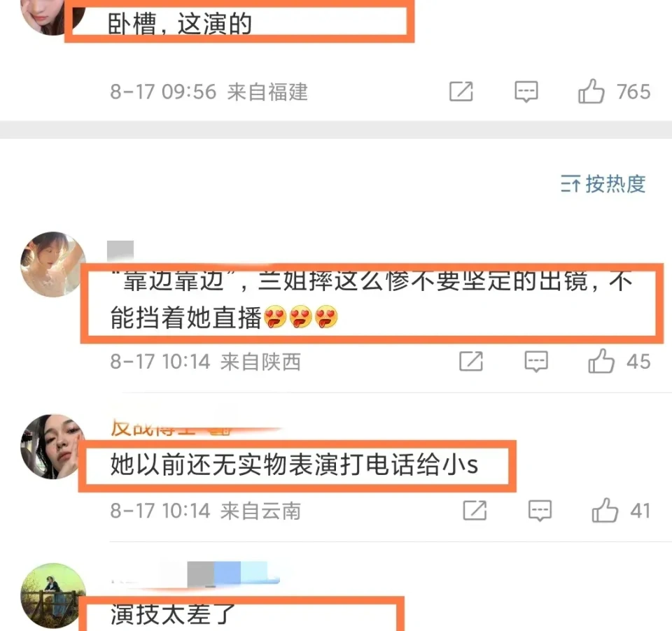Reply to the comment from 云南
The width and height of the screenshot is (672, 631).
point(540,510)
